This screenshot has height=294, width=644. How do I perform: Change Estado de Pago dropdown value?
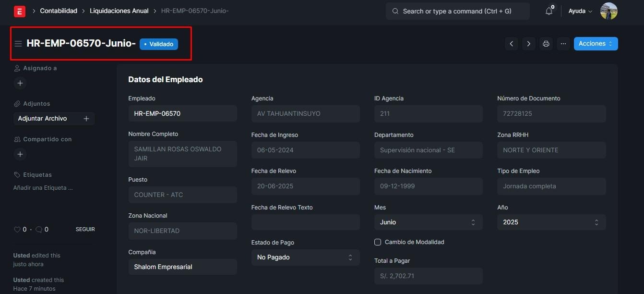point(305,257)
